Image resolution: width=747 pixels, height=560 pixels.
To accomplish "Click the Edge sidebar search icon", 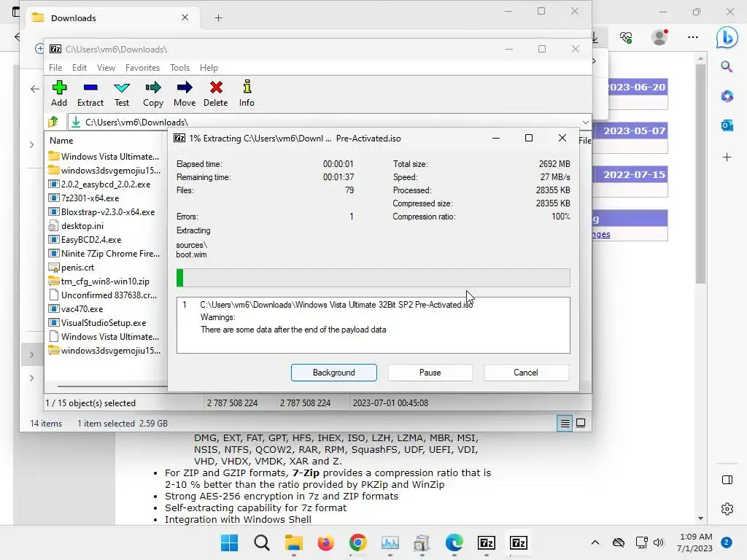I will 727,66.
